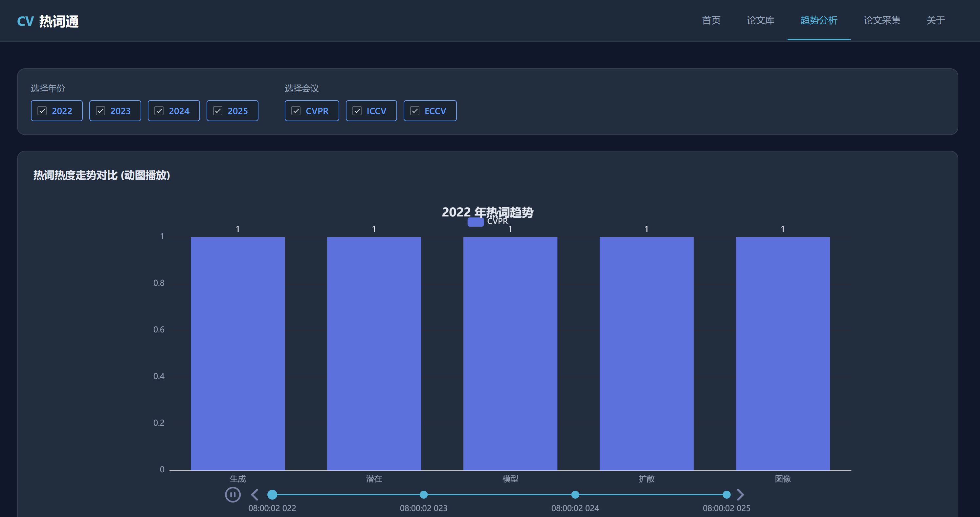Image resolution: width=980 pixels, height=517 pixels.
Task: Uncheck the 2023 year filter
Action: [x=115, y=111]
